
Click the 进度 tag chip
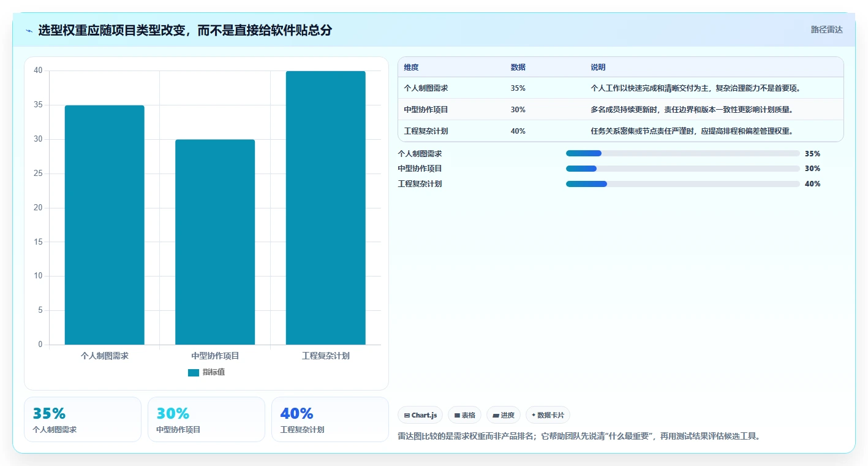click(x=504, y=415)
